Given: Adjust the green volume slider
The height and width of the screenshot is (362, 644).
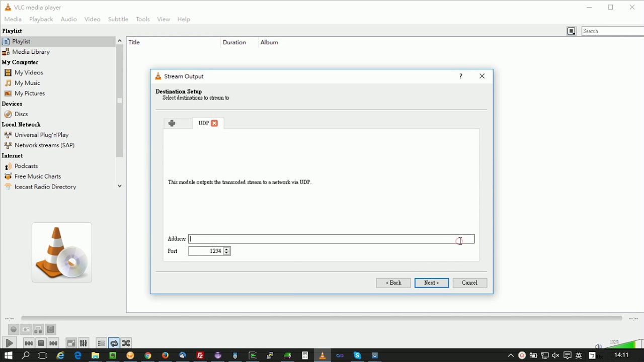Looking at the screenshot, I should click(624, 344).
